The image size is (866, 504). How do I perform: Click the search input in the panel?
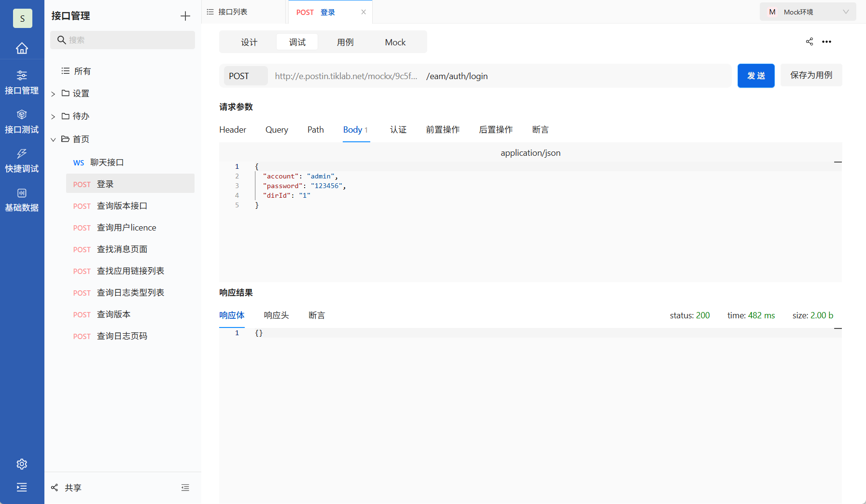pos(123,40)
